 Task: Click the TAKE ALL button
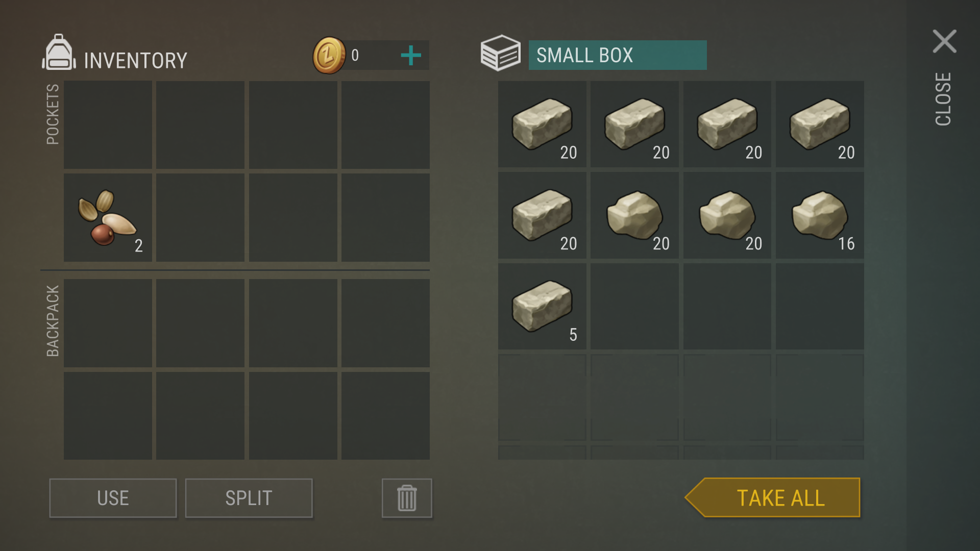[773, 497]
